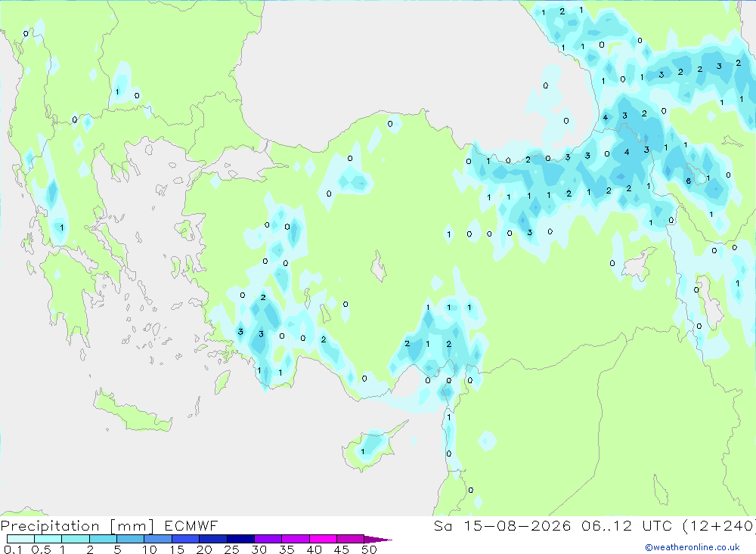
Task: Pick the 45–50 mm legend swatch
Action: (x=351, y=539)
